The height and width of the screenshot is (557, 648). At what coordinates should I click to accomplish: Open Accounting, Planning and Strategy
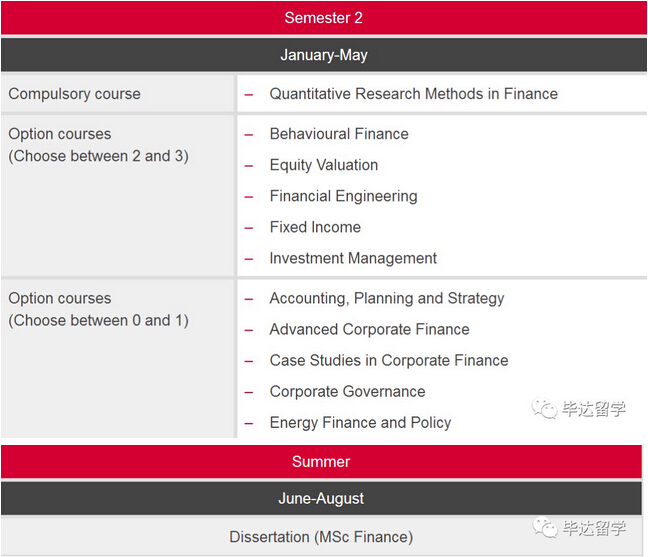click(387, 298)
